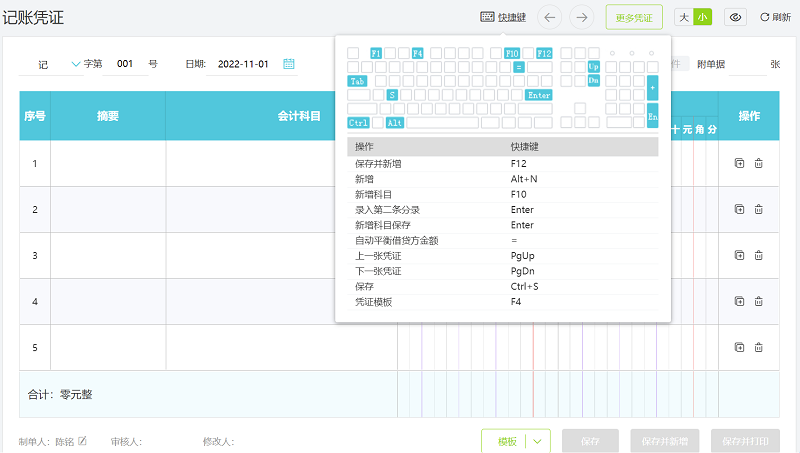Toggle the eye visibility button
The height and width of the screenshot is (453, 800).
point(736,17)
